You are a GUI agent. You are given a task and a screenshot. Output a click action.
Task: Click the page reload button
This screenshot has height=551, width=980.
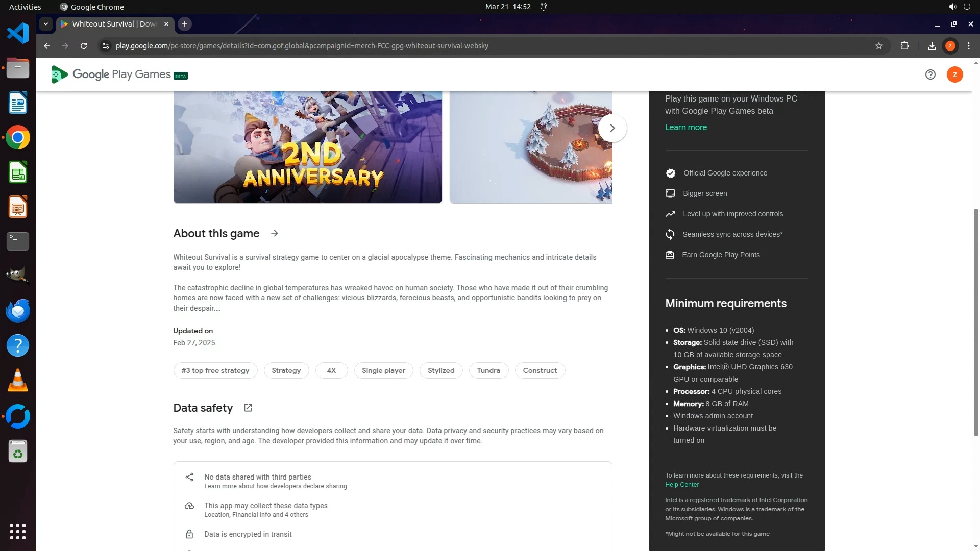[x=84, y=46]
